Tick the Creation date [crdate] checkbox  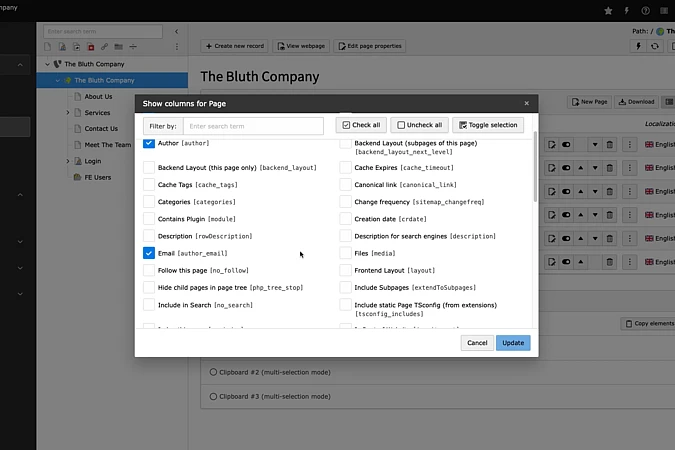(x=345, y=219)
